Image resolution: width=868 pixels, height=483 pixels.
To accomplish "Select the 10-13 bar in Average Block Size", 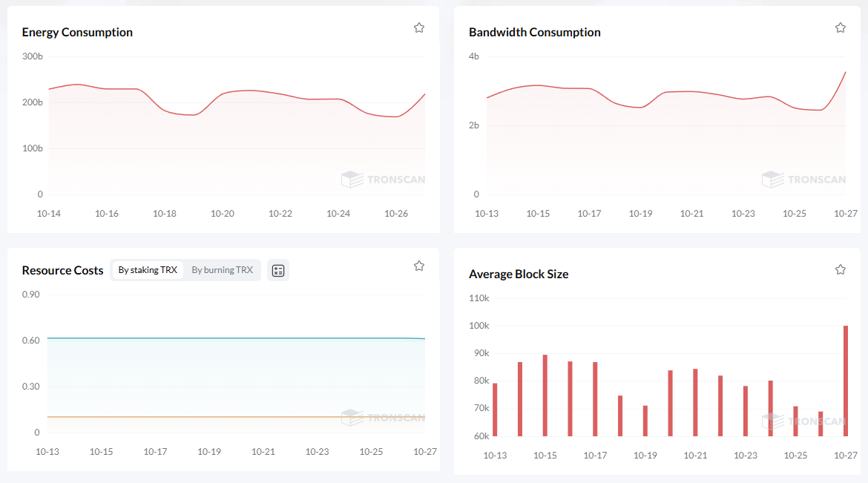I will coord(495,410).
